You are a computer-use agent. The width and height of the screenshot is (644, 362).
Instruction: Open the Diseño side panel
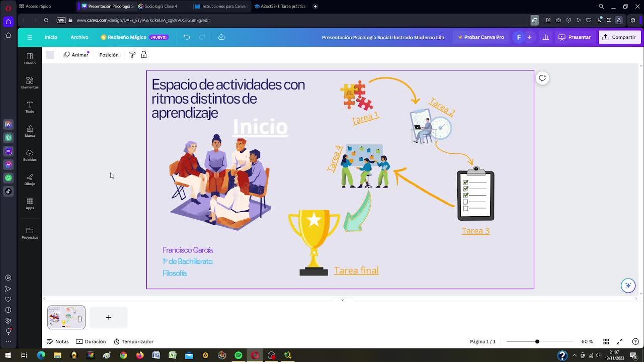click(30, 58)
